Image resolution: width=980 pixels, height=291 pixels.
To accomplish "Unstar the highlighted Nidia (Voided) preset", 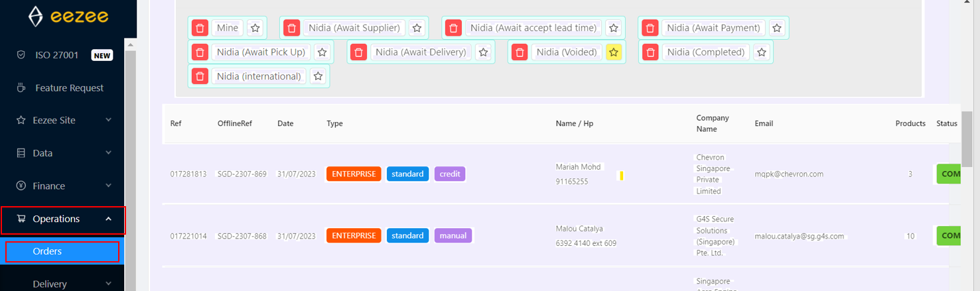I will click(x=614, y=52).
